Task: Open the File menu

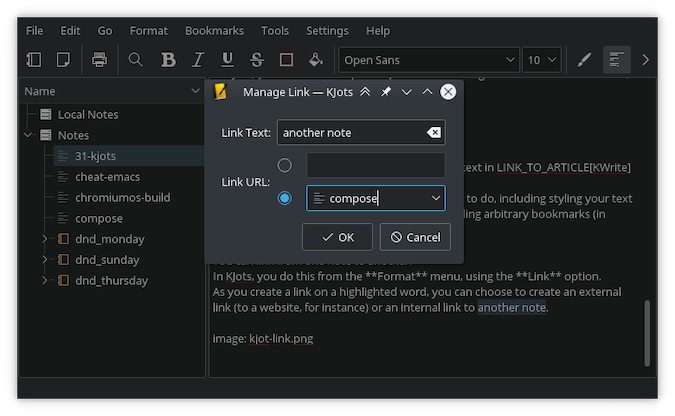Action: point(34,31)
